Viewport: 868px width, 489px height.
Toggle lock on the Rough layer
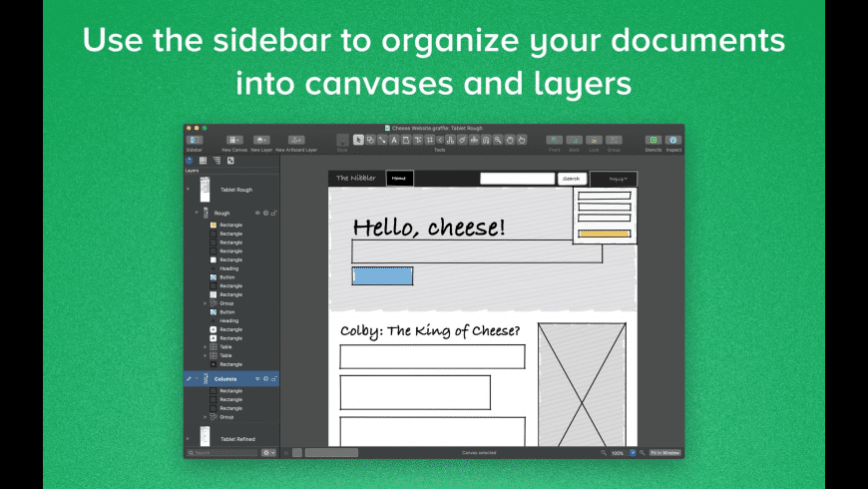click(274, 213)
